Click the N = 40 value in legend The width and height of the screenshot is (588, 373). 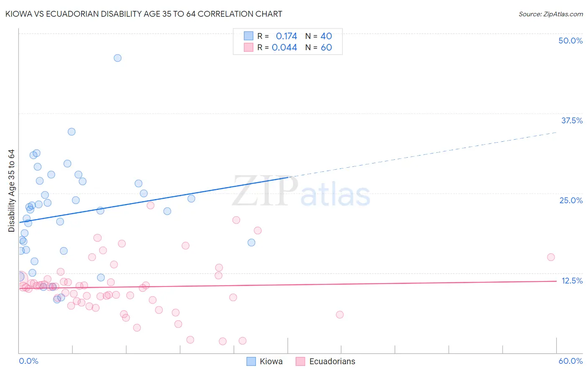319,36
